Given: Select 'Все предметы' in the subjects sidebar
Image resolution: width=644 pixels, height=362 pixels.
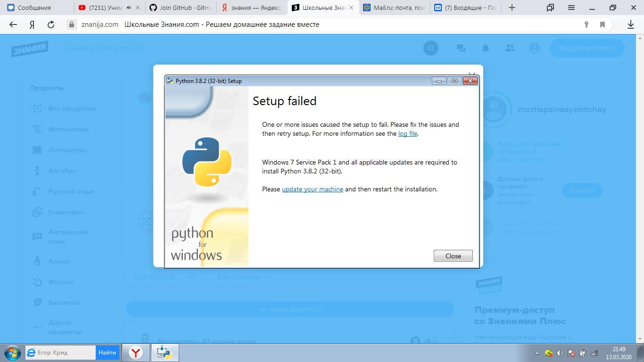Looking at the screenshot, I should tap(72, 108).
